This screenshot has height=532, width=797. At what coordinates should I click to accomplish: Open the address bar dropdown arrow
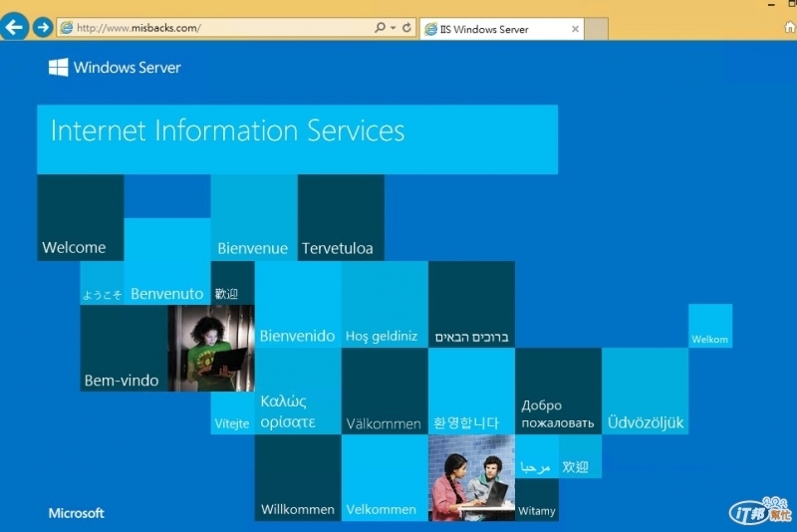tap(393, 28)
